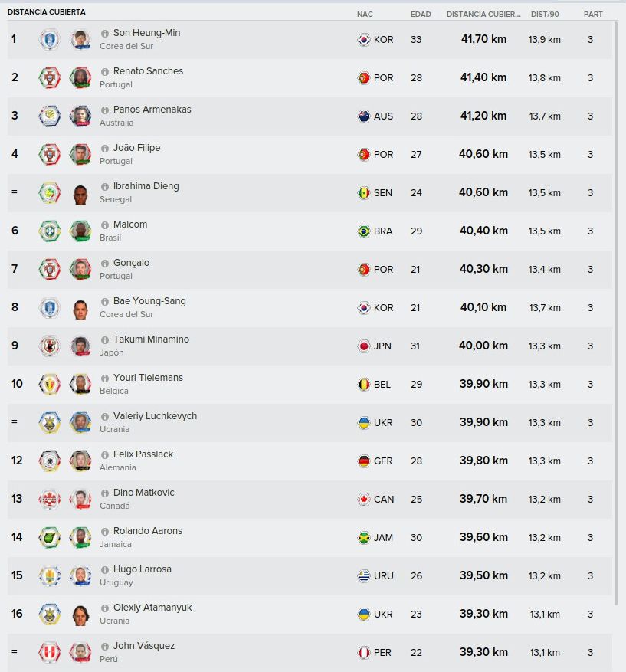Screen dimensions: 626x672
Task: Open Belgium badge next to Youri Tielemans
Action: pyautogui.click(x=49, y=385)
